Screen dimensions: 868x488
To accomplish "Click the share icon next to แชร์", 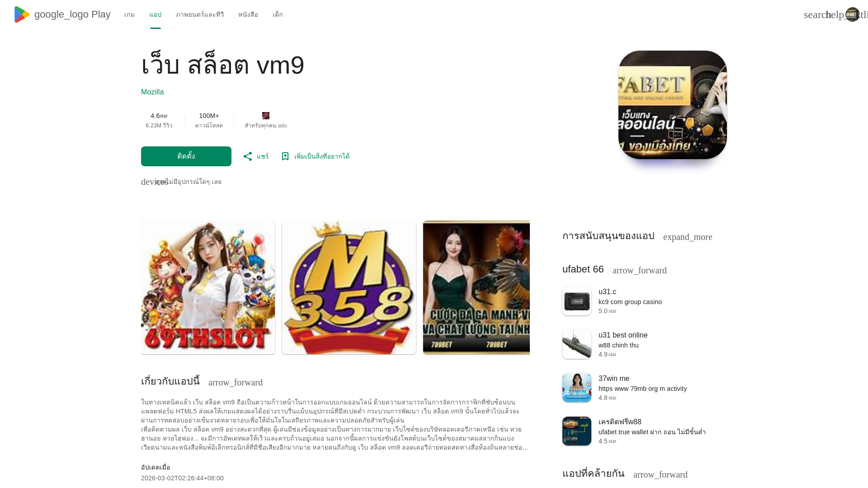I will pyautogui.click(x=248, y=156).
